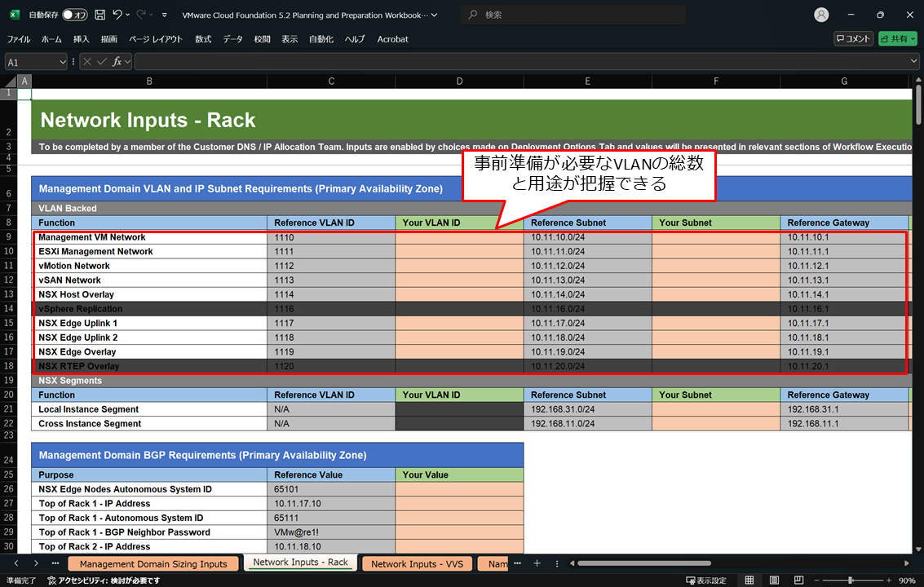
Task: Toggle the AutoSave switch
Action: tap(75, 15)
